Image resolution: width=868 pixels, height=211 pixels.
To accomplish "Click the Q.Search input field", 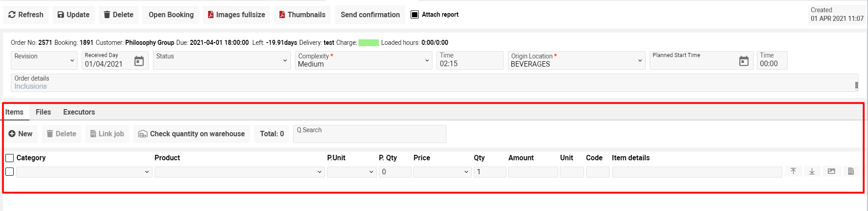I will (369, 134).
